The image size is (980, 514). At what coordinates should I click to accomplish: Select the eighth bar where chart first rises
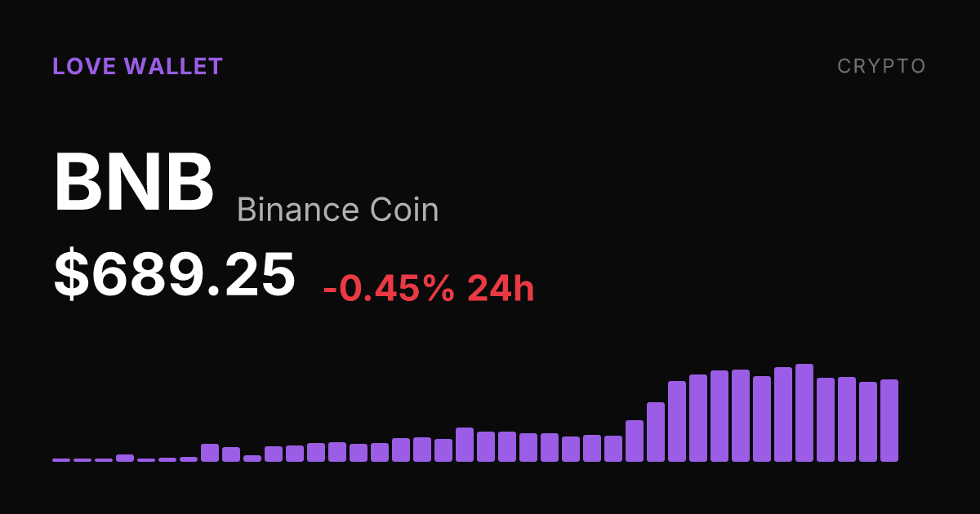click(x=210, y=453)
